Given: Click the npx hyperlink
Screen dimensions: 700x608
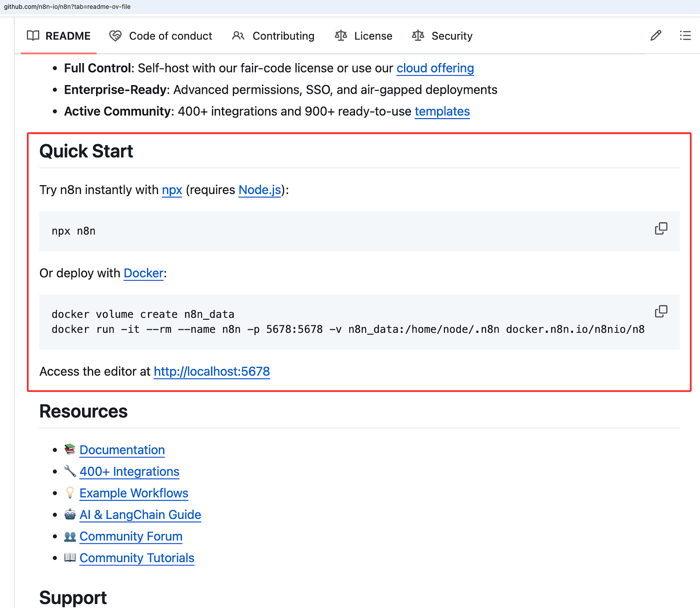Looking at the screenshot, I should click(x=171, y=190).
